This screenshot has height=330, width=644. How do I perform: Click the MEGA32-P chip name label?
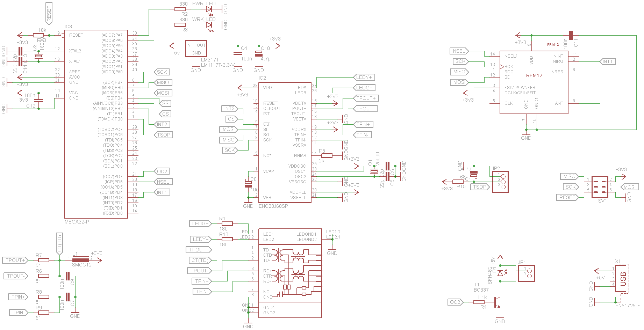click(77, 222)
